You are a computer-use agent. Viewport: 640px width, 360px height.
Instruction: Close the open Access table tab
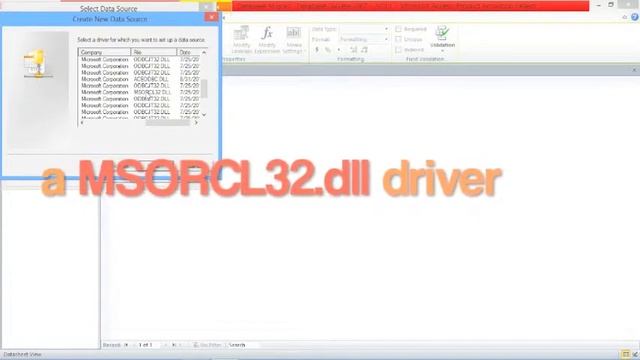pos(634,70)
